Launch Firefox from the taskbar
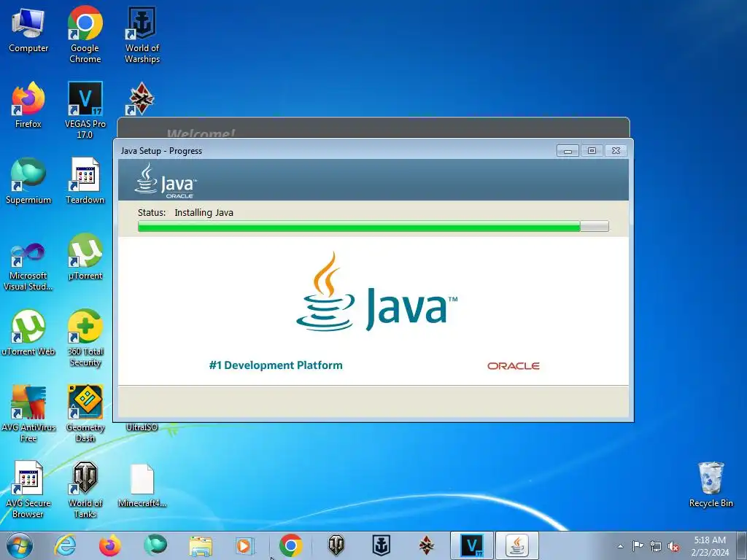The width and height of the screenshot is (747, 560). pyautogui.click(x=110, y=545)
